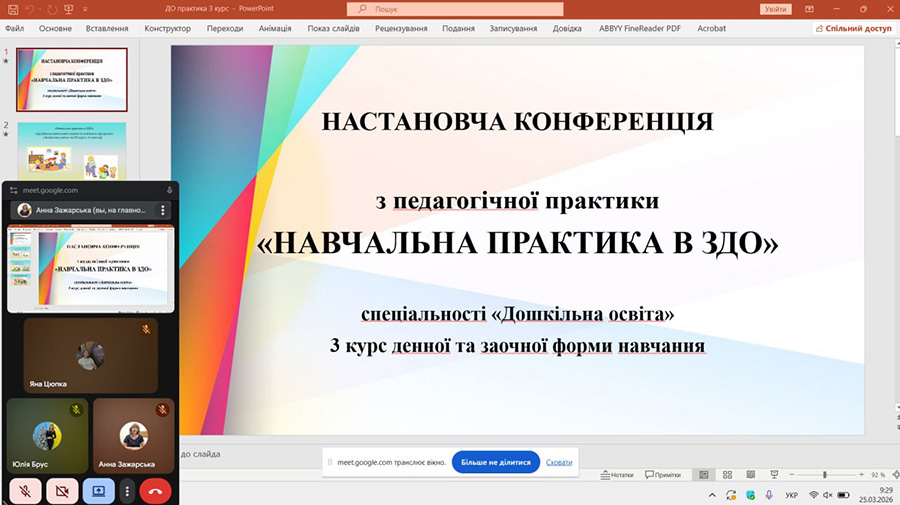Image resolution: width=900 pixels, height=505 pixels.
Task: Select slide 2 thumbnail in slide panel
Action: 72,150
